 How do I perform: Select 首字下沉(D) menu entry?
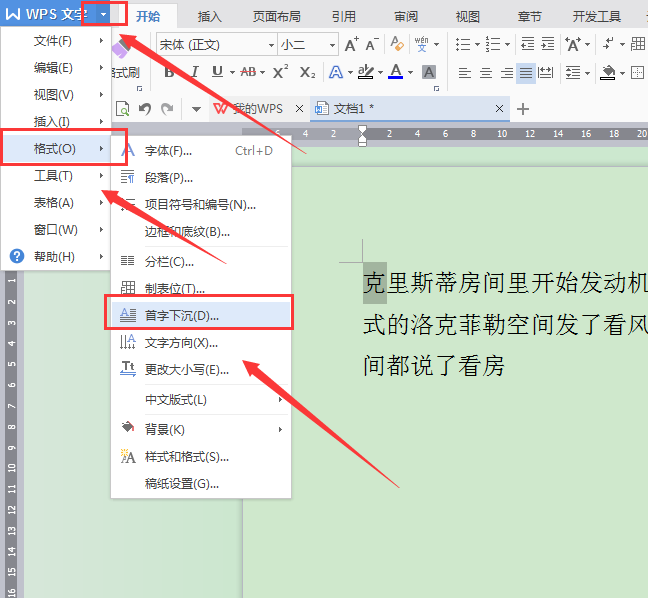click(201, 316)
